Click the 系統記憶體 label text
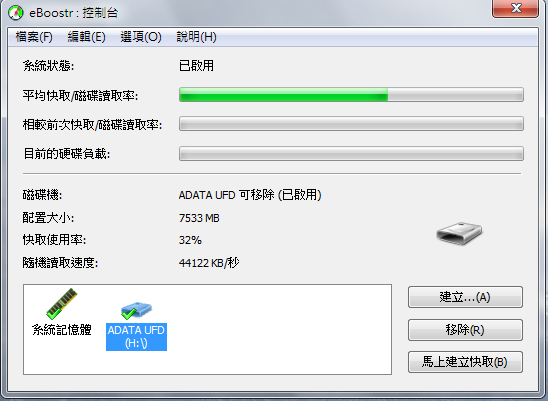Screen dimensions: 548x401 (62, 330)
